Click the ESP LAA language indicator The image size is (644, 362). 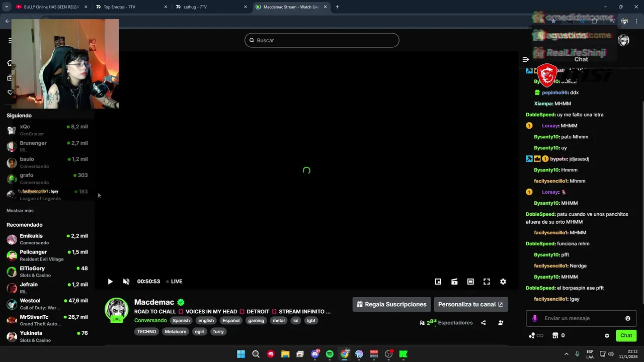[590, 354]
